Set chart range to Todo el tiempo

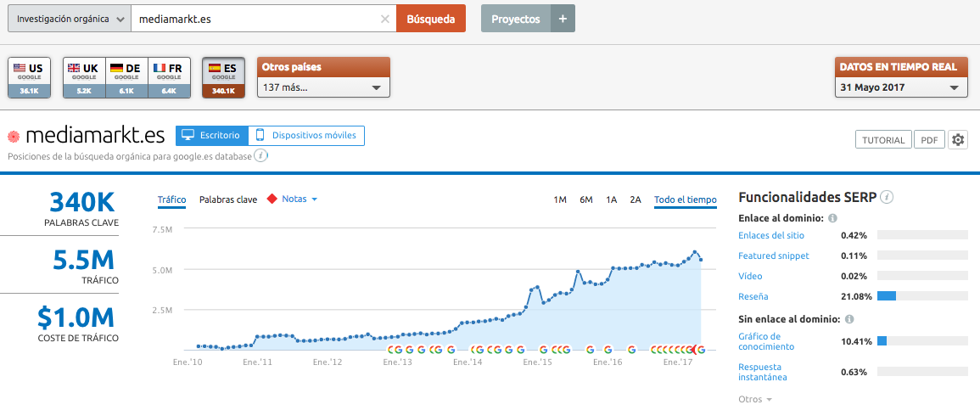[686, 200]
